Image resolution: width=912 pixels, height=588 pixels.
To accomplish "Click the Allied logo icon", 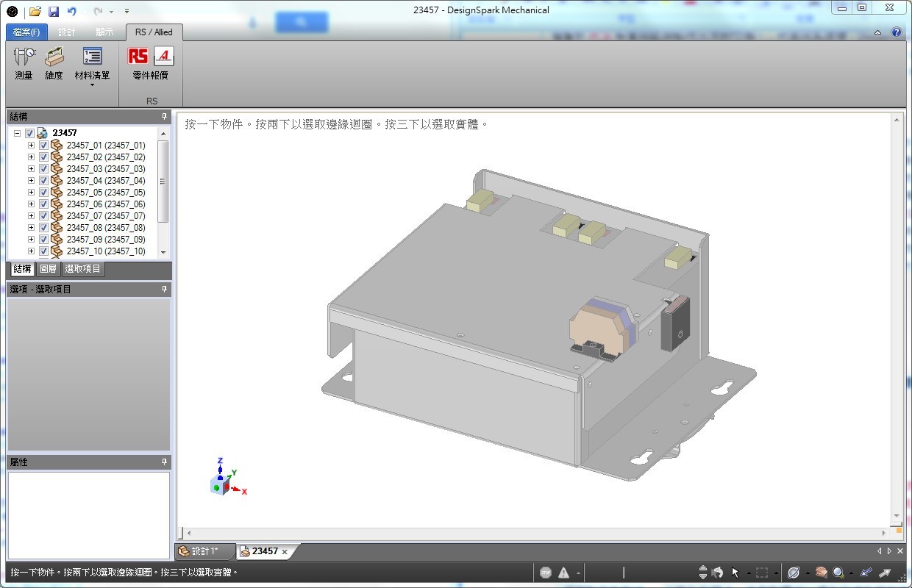I will [164, 57].
